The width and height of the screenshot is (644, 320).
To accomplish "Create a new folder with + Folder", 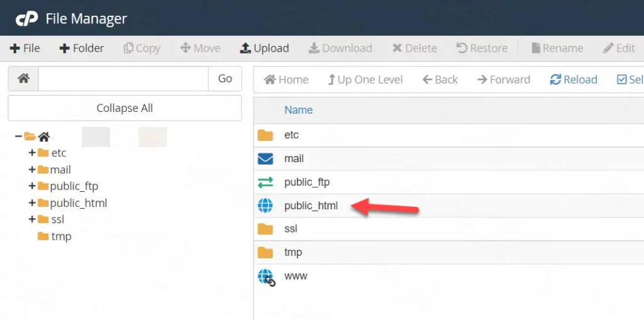I will click(81, 48).
